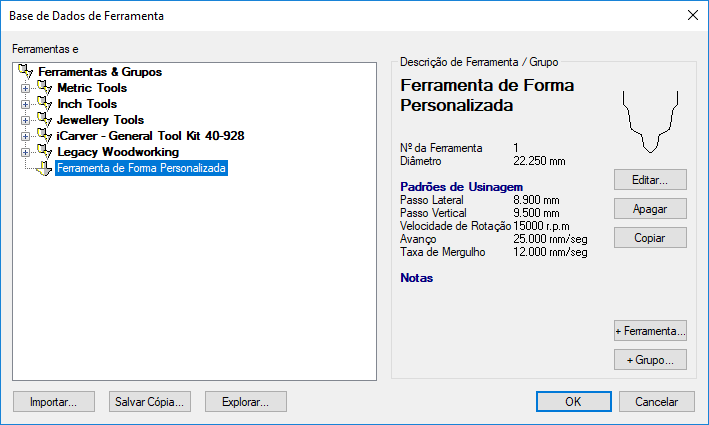Expand the Metric Tools group

tap(24, 89)
